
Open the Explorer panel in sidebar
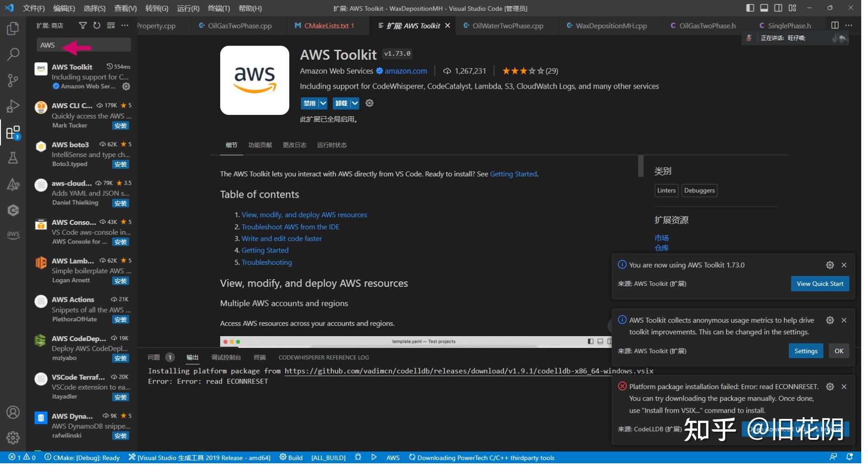pyautogui.click(x=13, y=28)
